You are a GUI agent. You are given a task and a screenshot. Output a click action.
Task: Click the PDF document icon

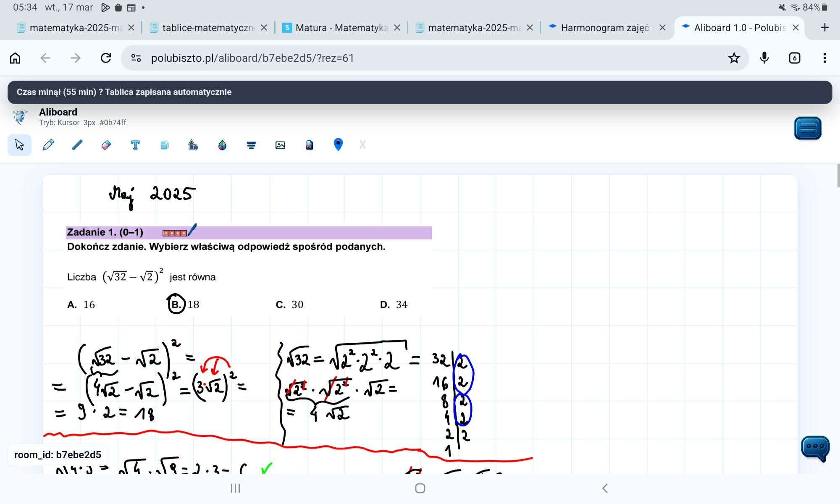tap(309, 145)
